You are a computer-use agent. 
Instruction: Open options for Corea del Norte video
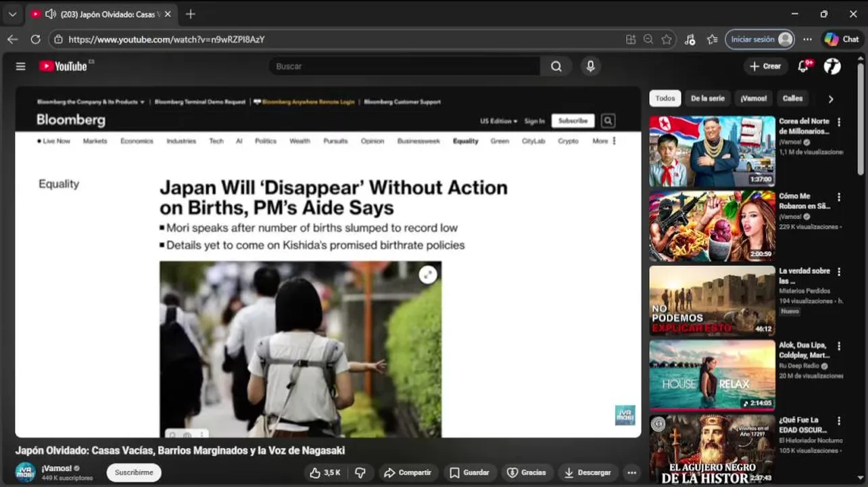[839, 122]
